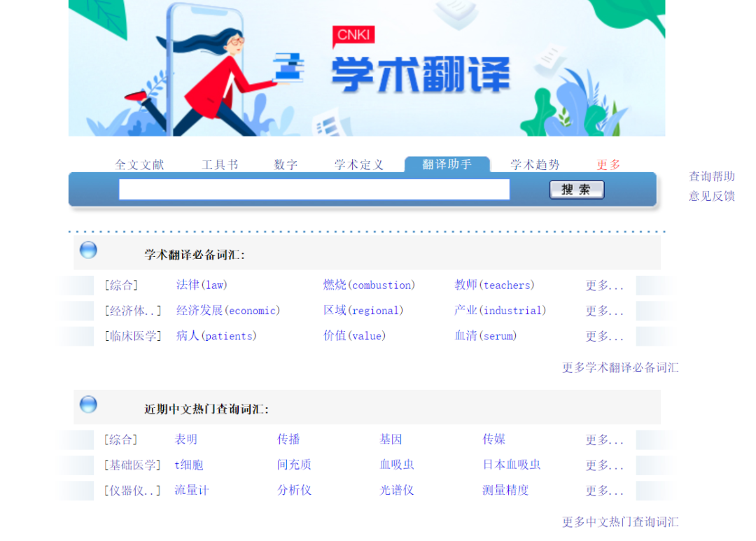Open the 病人(patients) term

click(x=216, y=336)
